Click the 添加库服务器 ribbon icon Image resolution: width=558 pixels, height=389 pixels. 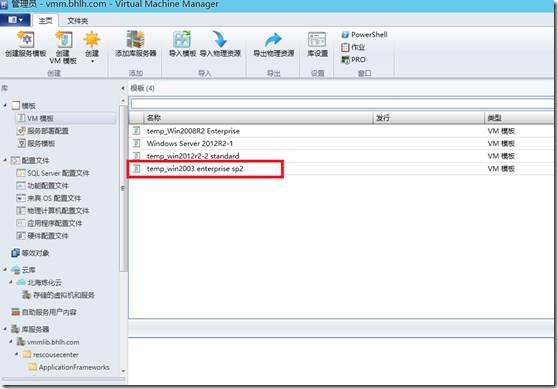click(136, 40)
